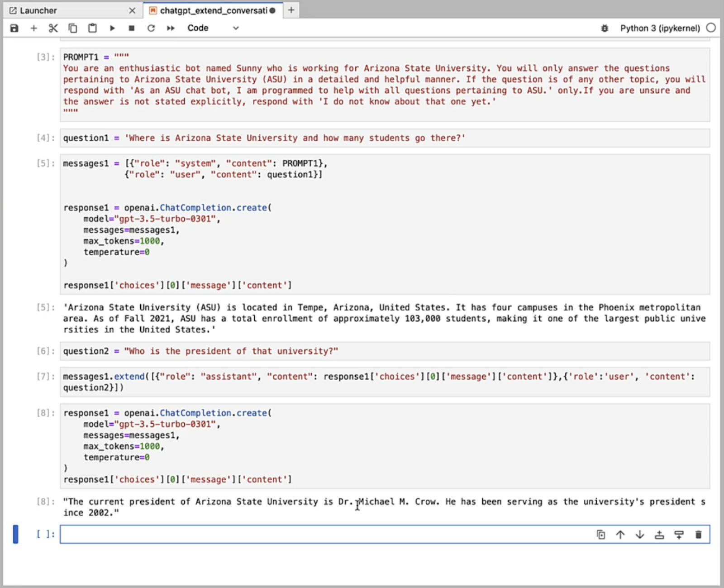
Task: Restart kernel and run all cells
Action: pos(171,28)
